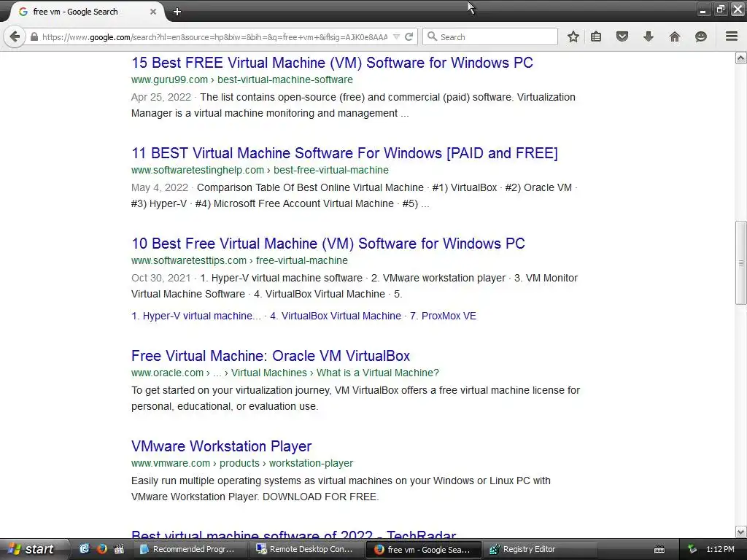Open '11 BEST Virtual Machine Software' result
This screenshot has width=747, height=560.
coord(344,153)
